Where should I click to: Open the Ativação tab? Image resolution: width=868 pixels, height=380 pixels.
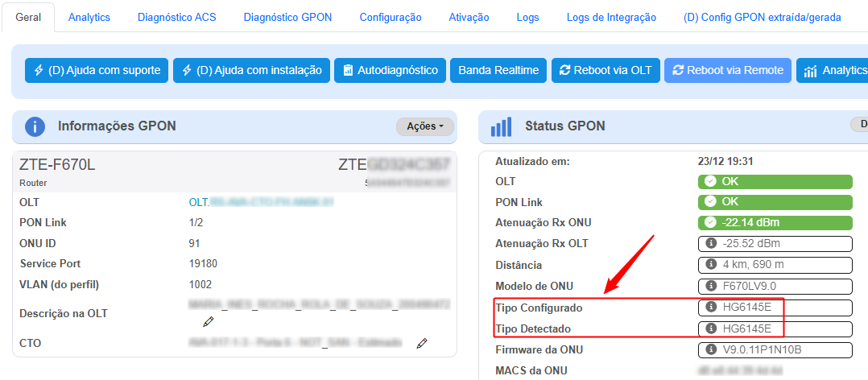pos(469,17)
